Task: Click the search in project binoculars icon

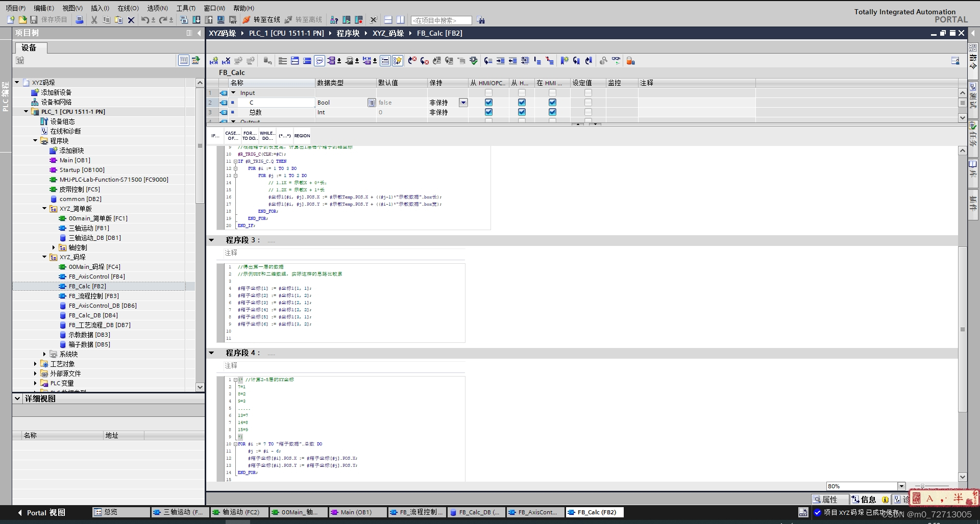Action: 481,20
